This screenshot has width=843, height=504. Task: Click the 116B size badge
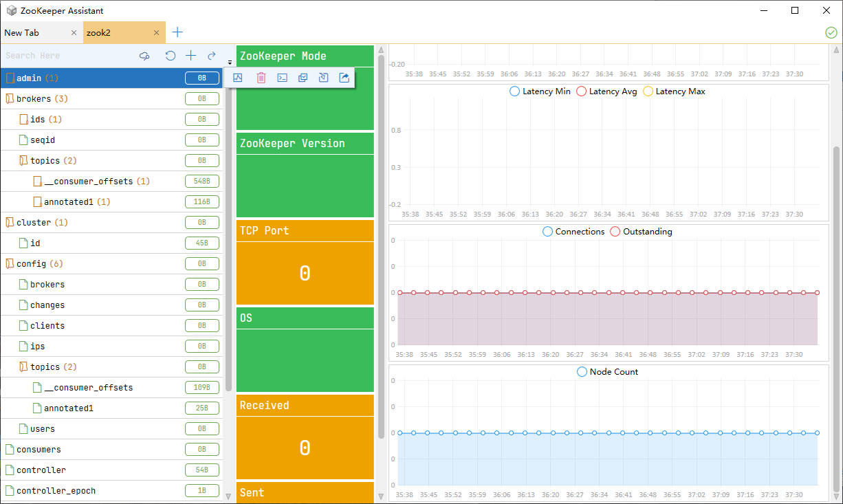[202, 202]
